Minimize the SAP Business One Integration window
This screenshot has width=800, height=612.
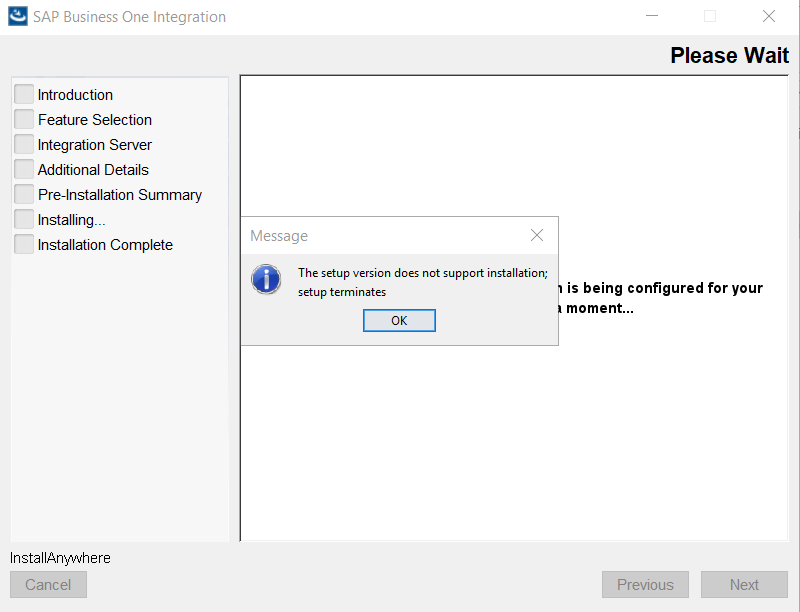[x=652, y=16]
